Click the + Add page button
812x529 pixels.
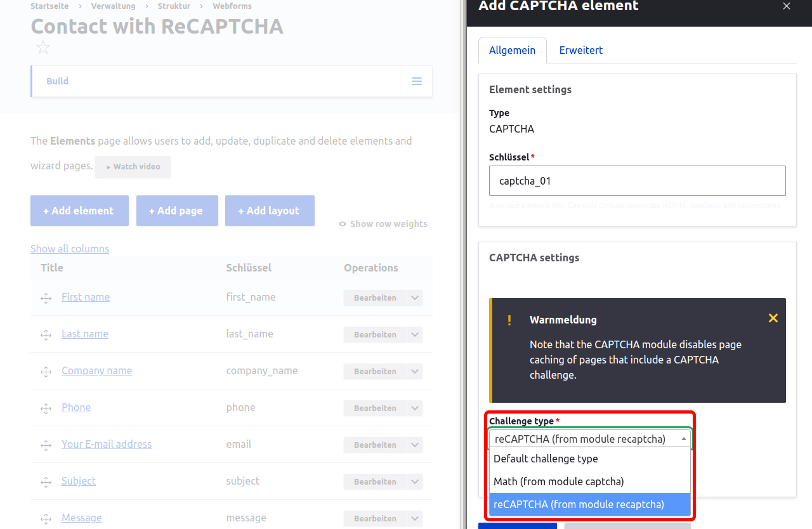click(177, 211)
